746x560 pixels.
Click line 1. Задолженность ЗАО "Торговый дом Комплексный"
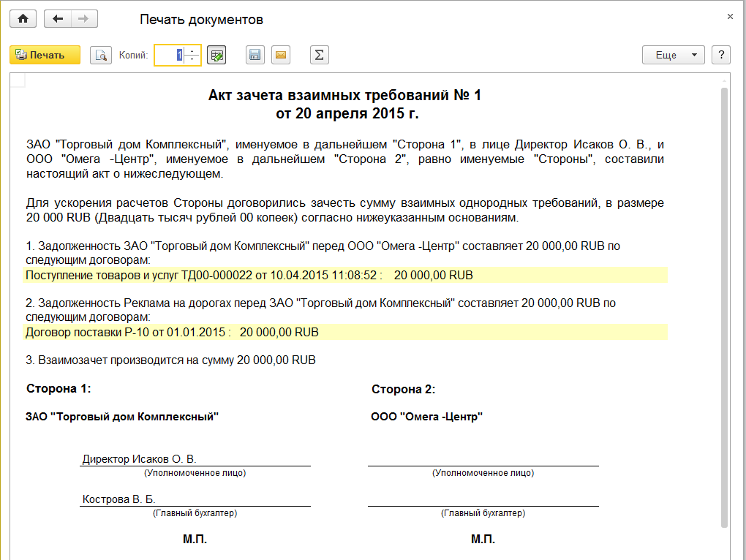point(323,253)
